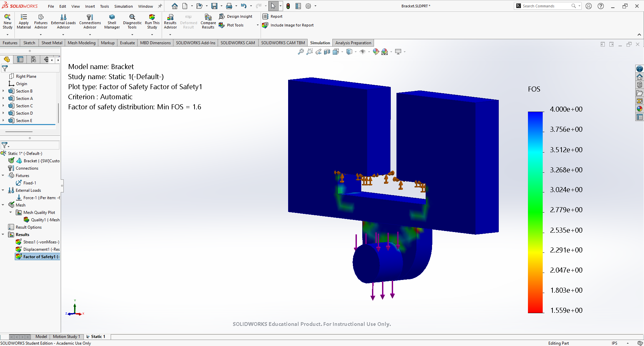Open Plot Tools dropdown arrow
Image resolution: width=644 pixels, height=346 pixels.
pyautogui.click(x=258, y=25)
